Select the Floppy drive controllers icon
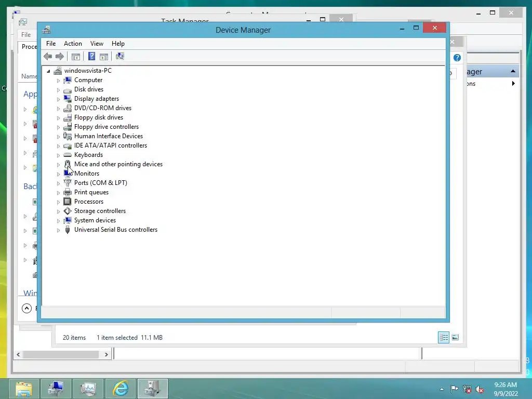The height and width of the screenshot is (399, 532). pos(68,127)
